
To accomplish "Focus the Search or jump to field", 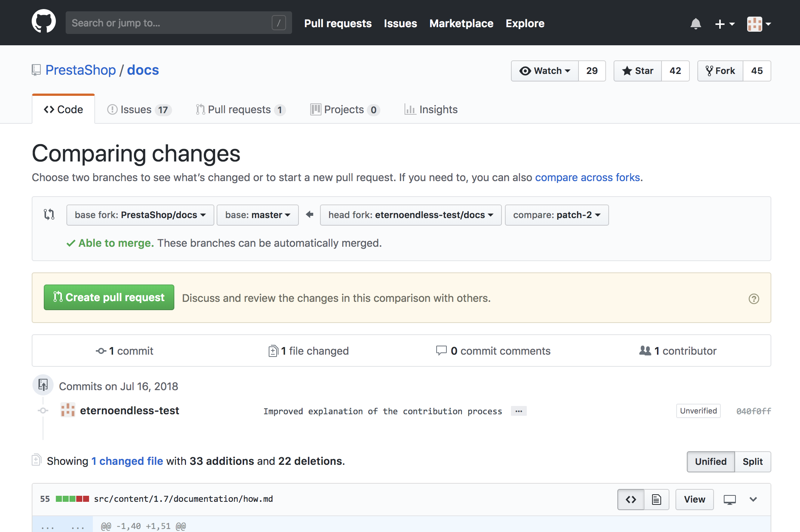I will (x=178, y=23).
